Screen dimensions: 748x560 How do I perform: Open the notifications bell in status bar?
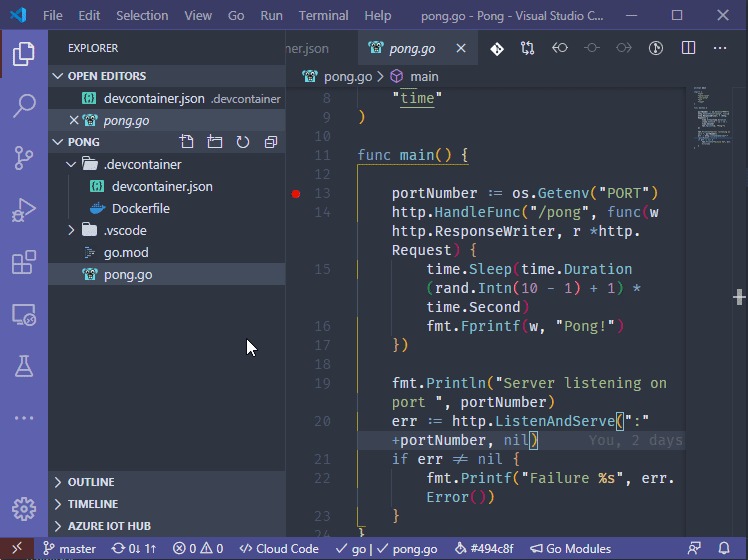click(x=724, y=549)
